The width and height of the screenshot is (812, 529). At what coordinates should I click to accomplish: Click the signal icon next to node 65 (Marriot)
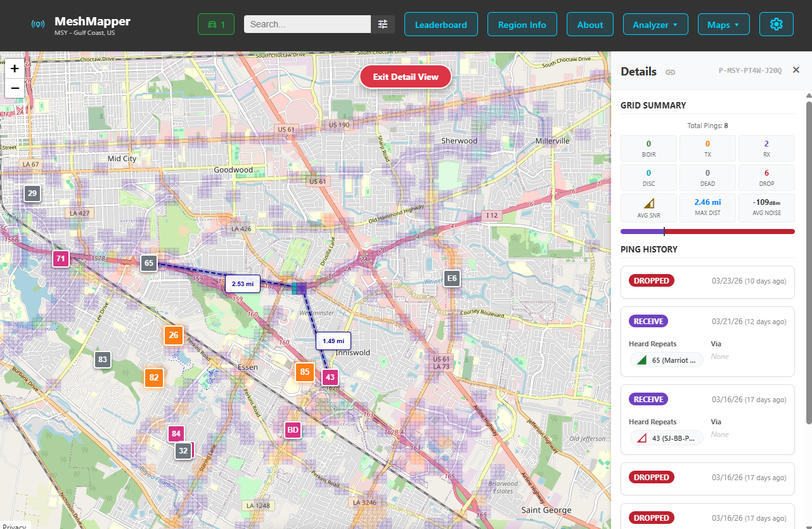pos(643,360)
